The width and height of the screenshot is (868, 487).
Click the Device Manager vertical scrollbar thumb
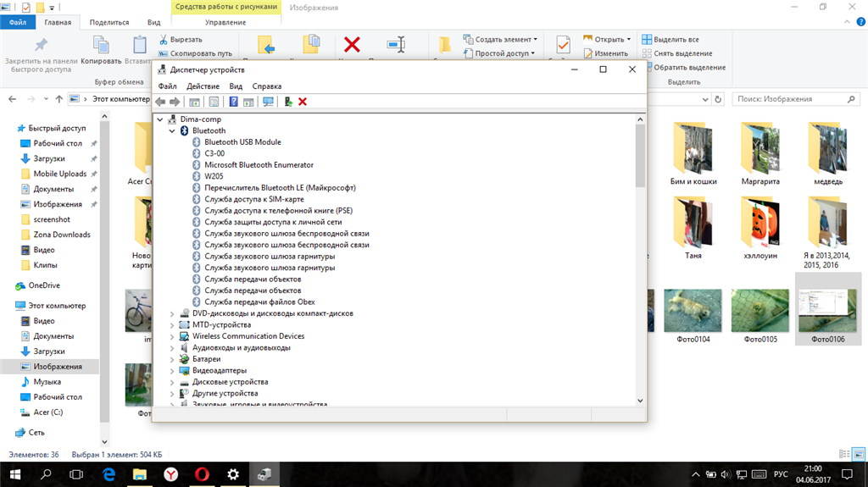(x=640, y=156)
